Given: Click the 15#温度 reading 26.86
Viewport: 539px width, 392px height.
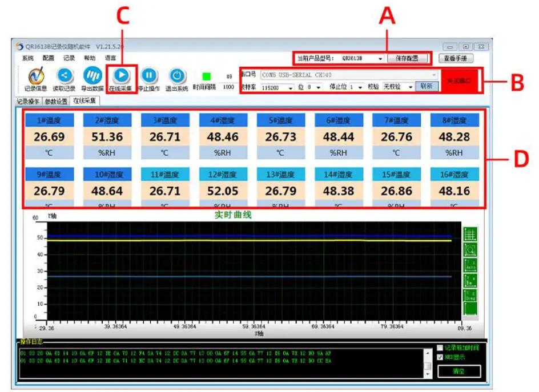Looking at the screenshot, I should pyautogui.click(x=396, y=191).
